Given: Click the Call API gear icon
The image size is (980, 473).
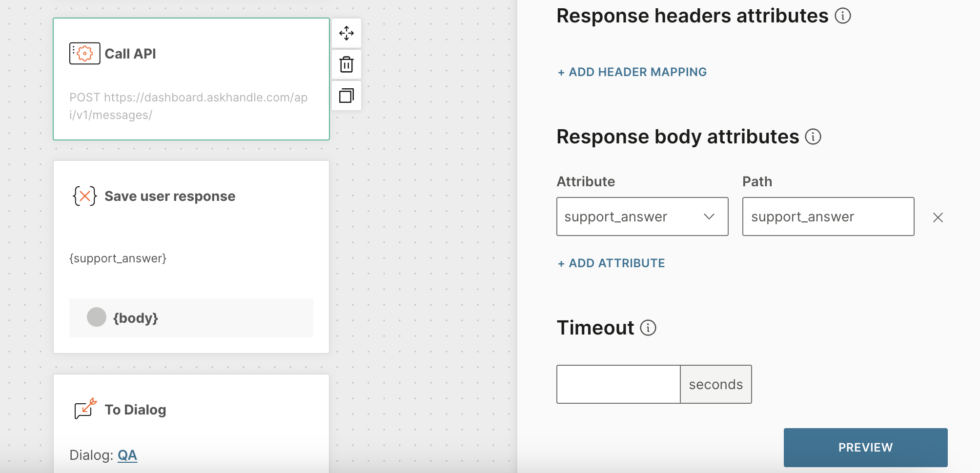Looking at the screenshot, I should [85, 53].
